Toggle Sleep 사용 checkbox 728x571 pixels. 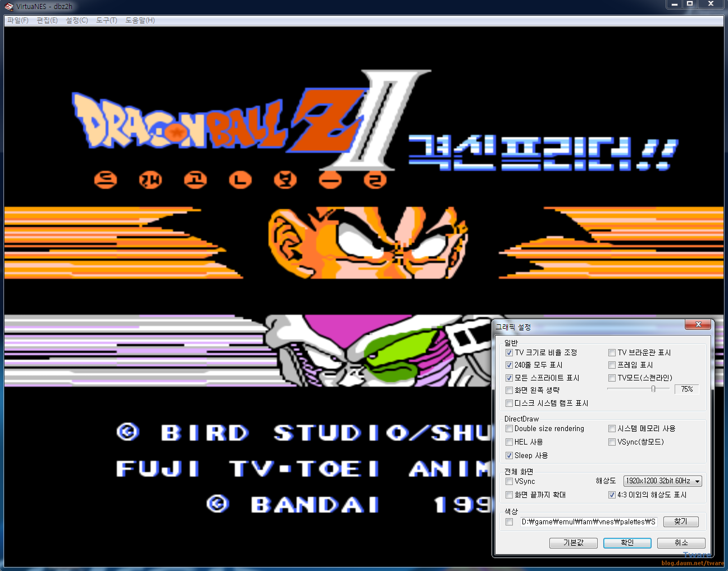point(509,456)
